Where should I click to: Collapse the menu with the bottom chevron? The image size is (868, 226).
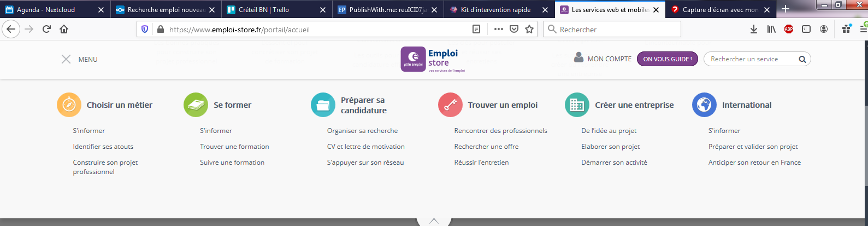[x=434, y=221]
